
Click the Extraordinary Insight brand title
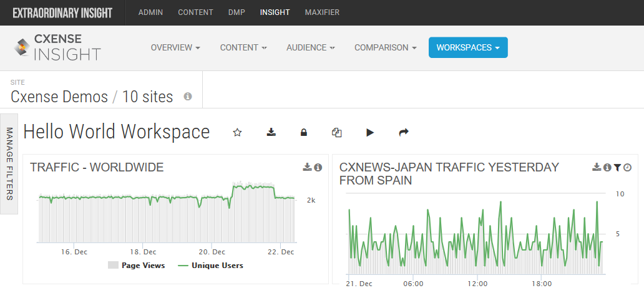[62, 12]
